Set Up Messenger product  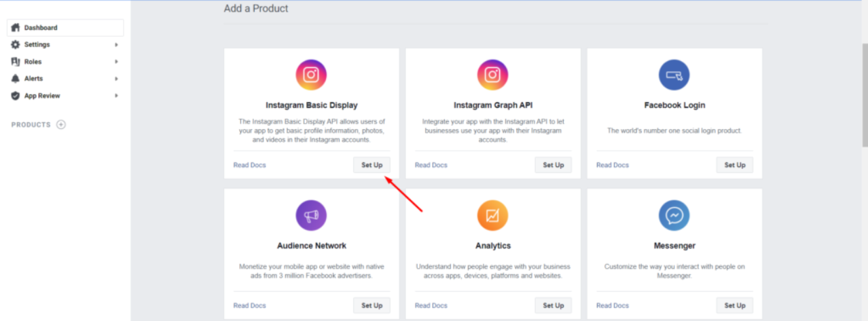[x=735, y=305]
